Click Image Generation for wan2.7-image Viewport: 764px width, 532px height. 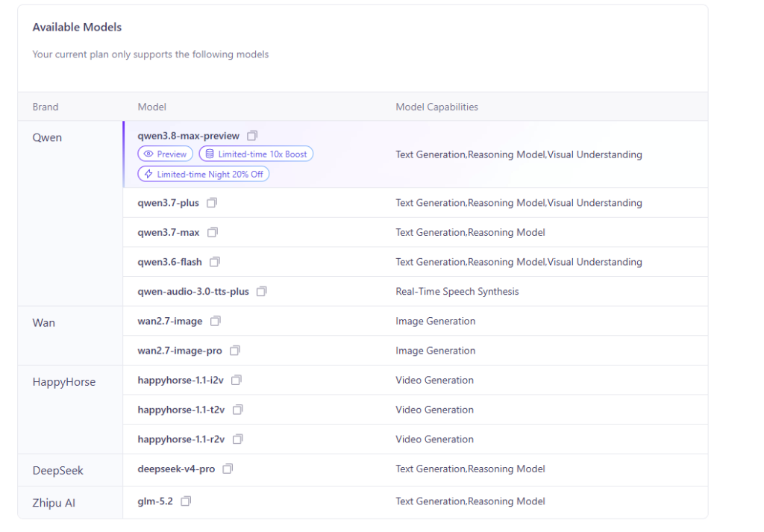click(436, 321)
